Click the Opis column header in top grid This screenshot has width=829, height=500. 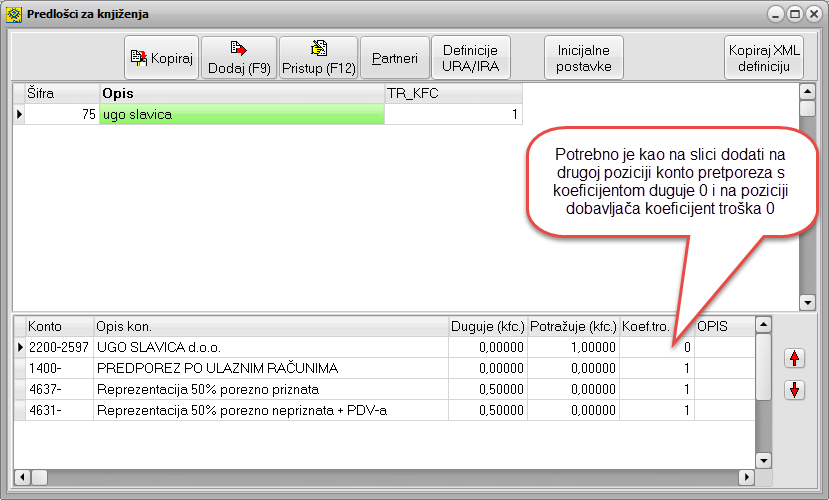pos(240,93)
